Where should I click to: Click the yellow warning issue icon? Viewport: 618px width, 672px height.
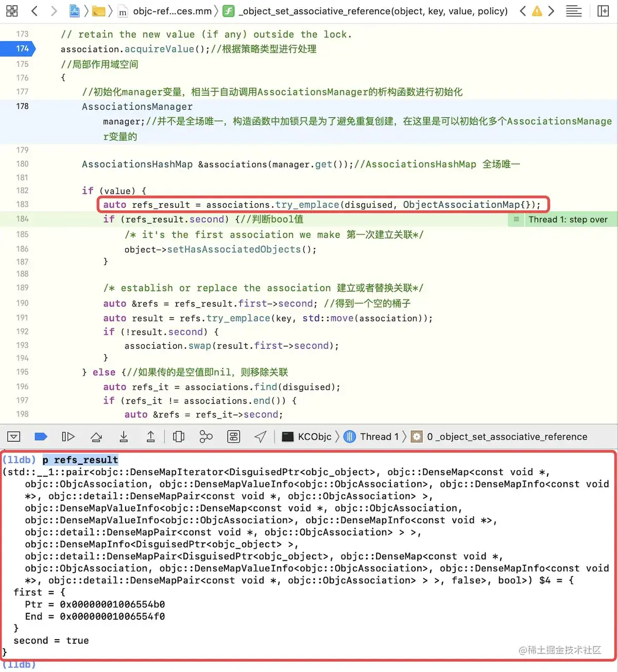click(537, 11)
